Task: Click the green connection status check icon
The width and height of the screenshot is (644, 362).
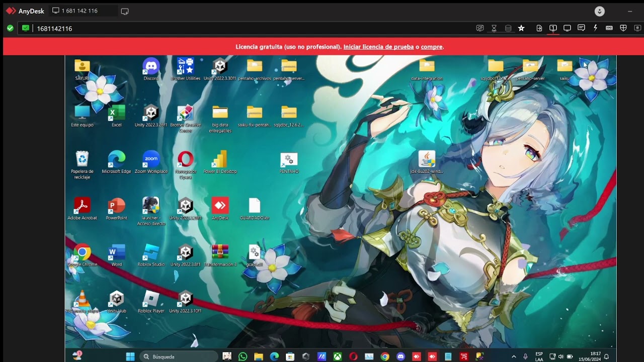Action: tap(10, 28)
